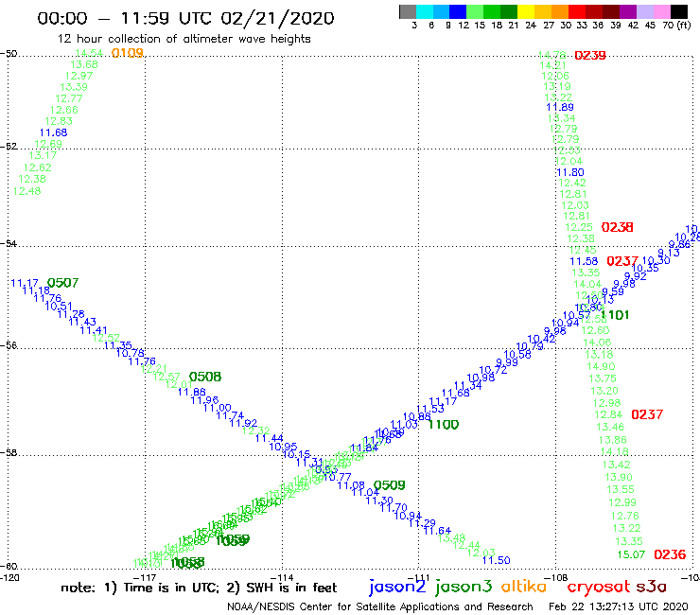
Task: Click the blue wave height value '11.58'
Action: [x=584, y=262]
